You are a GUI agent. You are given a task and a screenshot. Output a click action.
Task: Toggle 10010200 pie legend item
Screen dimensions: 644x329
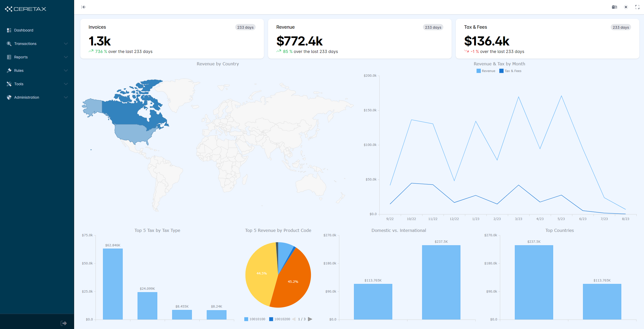click(280, 319)
